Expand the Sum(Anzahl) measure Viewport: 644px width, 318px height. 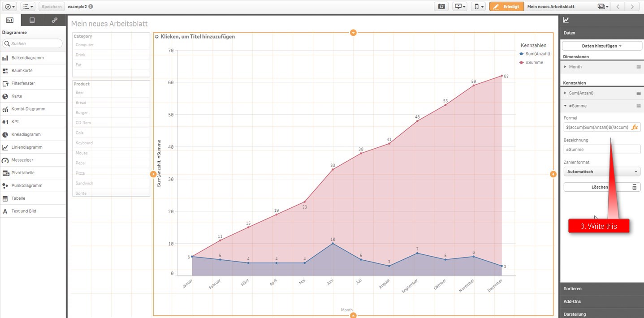(x=565, y=93)
